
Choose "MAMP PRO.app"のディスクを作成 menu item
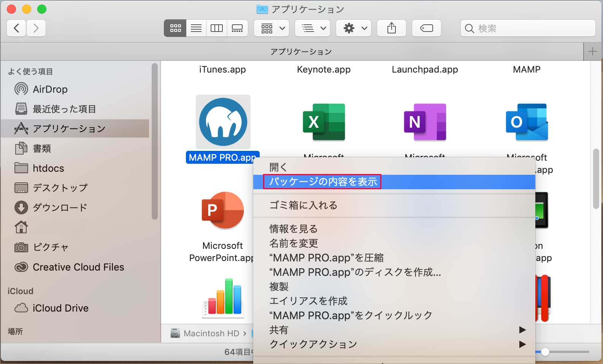pyautogui.click(x=394, y=272)
